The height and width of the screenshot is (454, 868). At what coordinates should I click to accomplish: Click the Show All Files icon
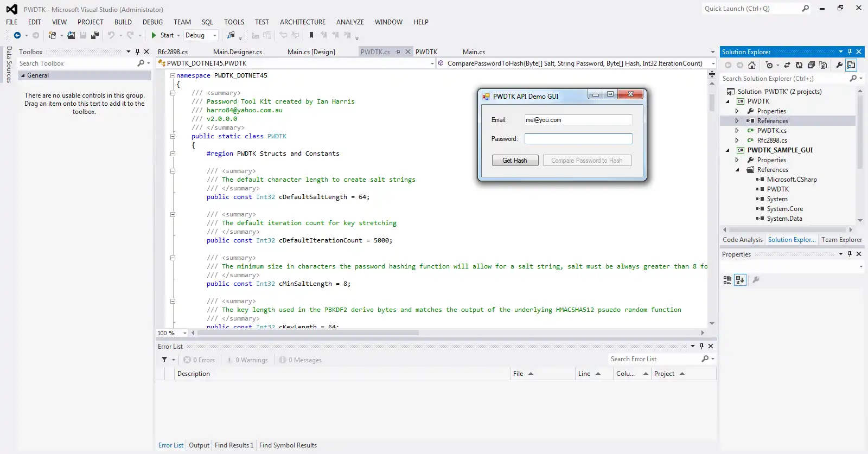(823, 65)
